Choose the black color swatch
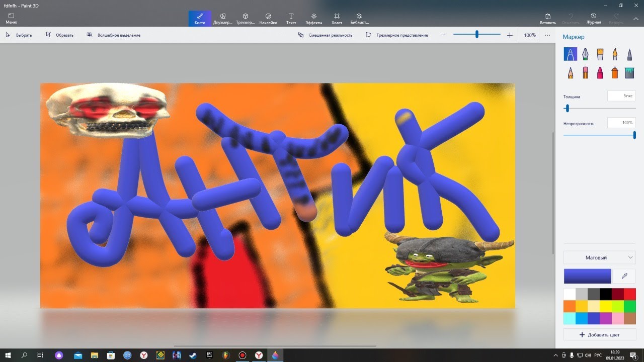The image size is (644, 362). 606,294
